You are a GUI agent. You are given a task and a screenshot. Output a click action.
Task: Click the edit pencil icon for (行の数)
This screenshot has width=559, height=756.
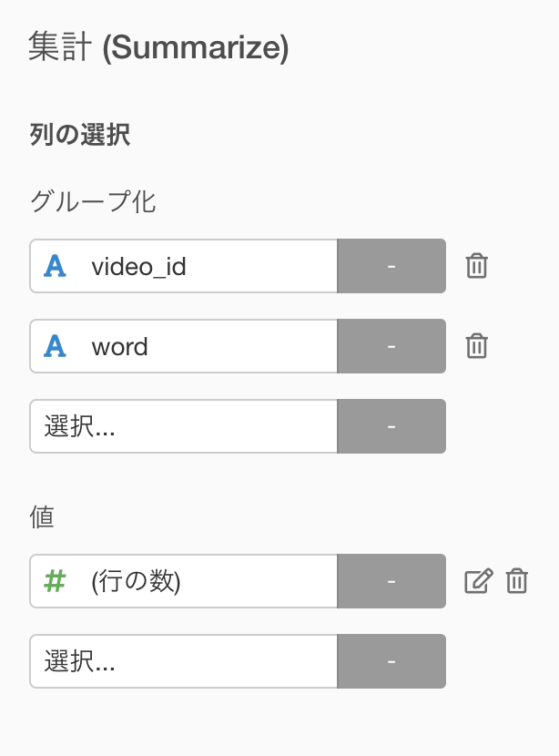click(x=479, y=580)
